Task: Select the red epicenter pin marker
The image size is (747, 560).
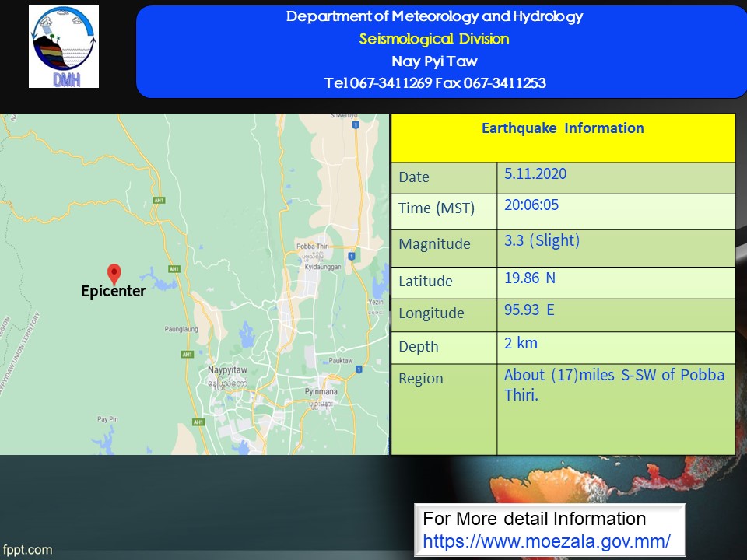Action: pos(114,274)
